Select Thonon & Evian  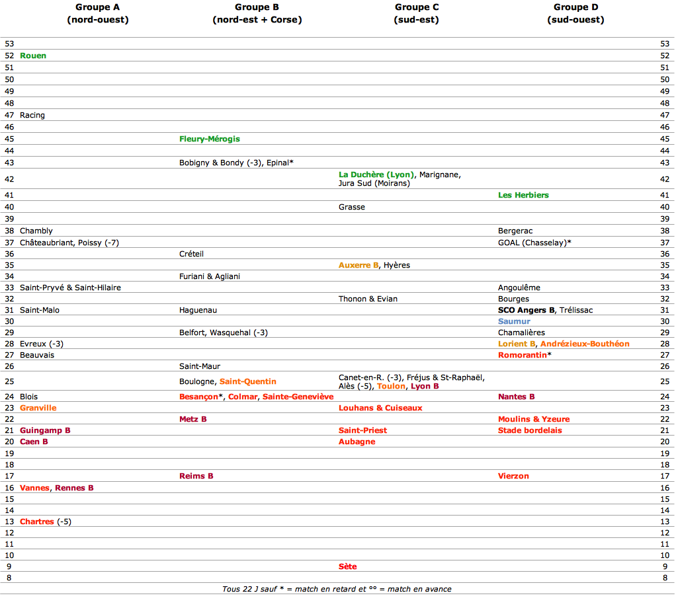point(368,299)
